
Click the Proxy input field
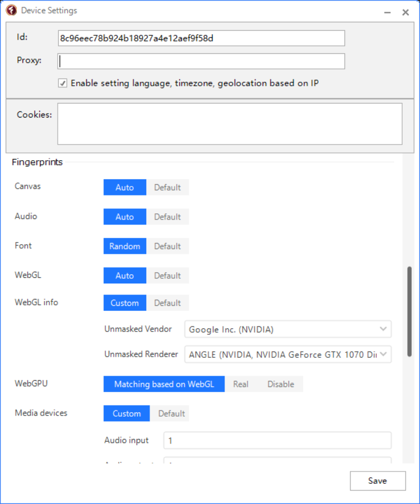pyautogui.click(x=201, y=61)
